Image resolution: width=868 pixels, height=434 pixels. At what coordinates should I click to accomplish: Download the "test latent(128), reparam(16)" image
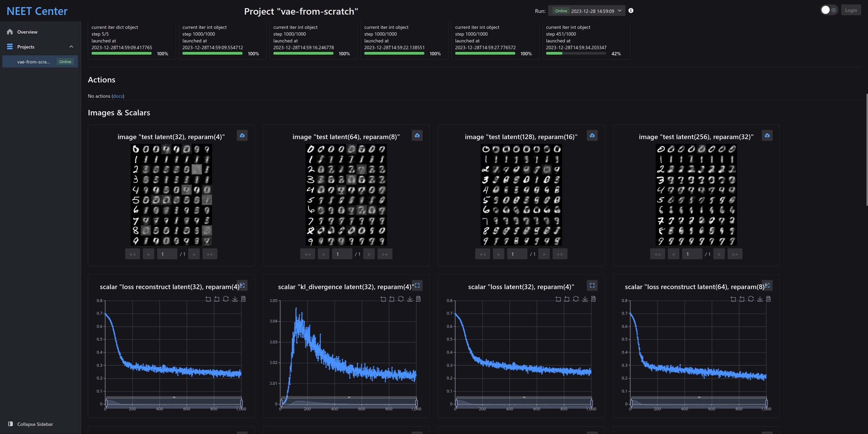592,135
